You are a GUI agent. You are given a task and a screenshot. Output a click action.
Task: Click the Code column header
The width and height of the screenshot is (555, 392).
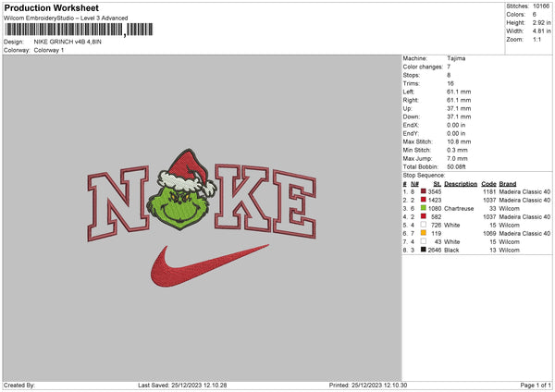pyautogui.click(x=488, y=184)
